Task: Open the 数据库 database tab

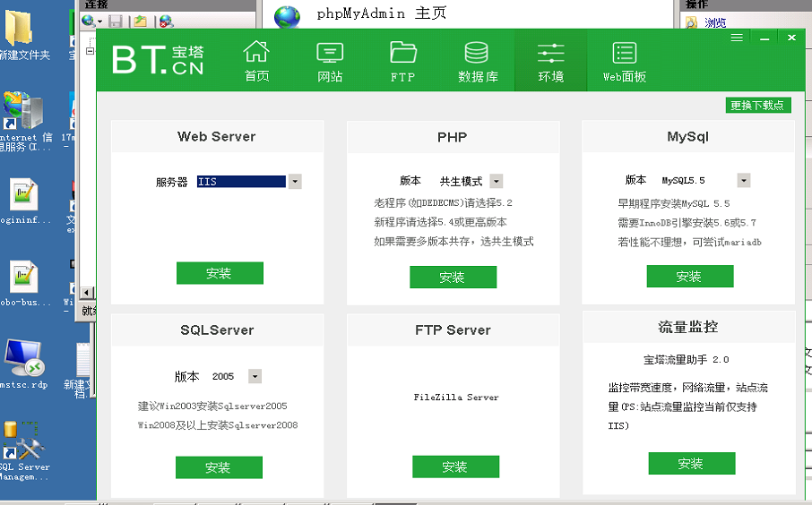Action: (478, 61)
